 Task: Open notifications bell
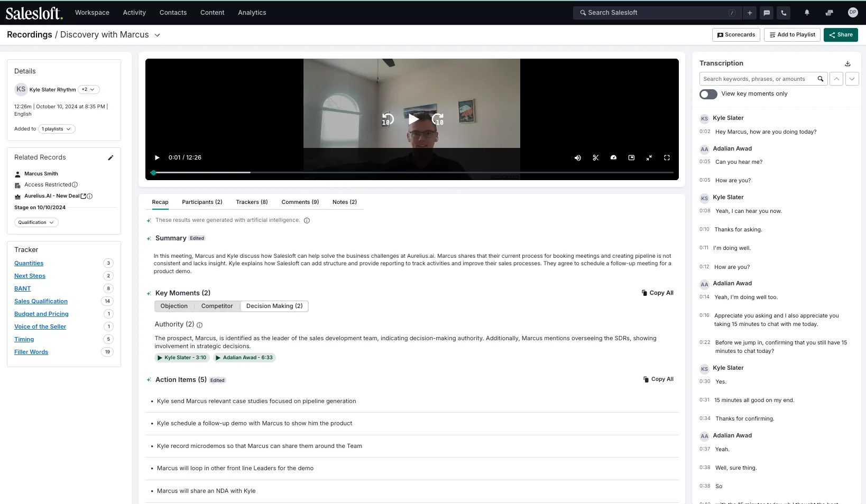pos(807,13)
